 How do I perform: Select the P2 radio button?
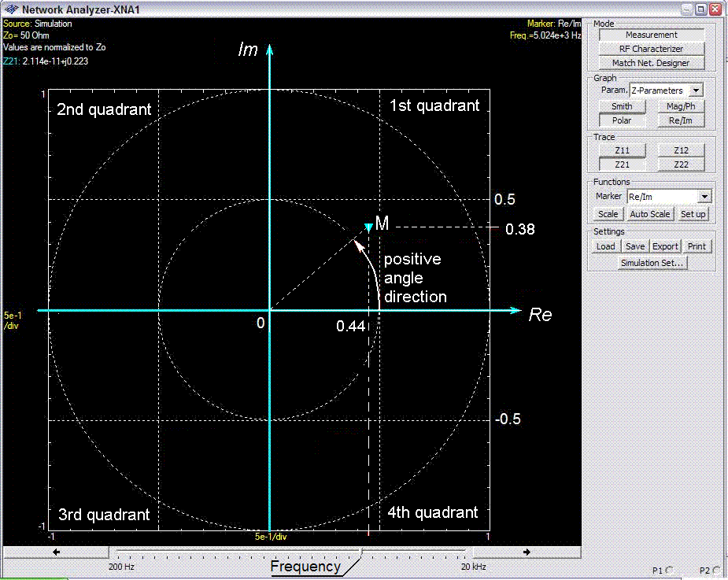(715, 570)
